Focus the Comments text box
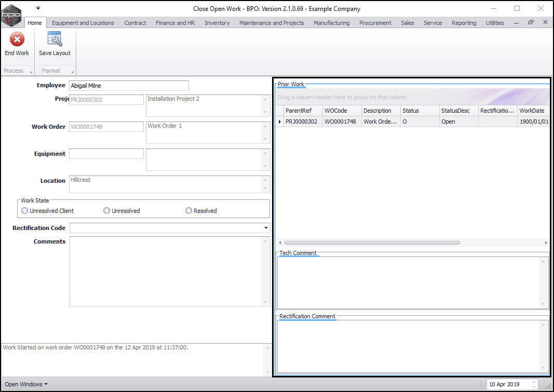Viewport: 554px width, 392px height. [x=170, y=271]
